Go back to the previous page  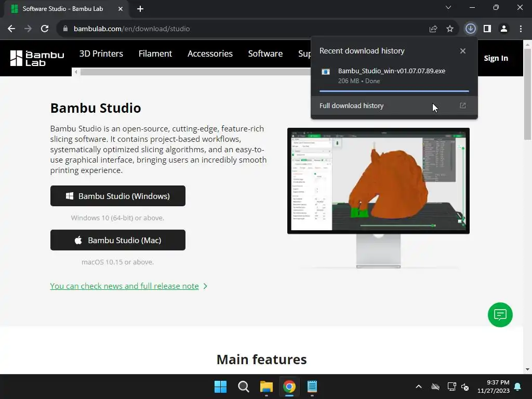(x=11, y=29)
